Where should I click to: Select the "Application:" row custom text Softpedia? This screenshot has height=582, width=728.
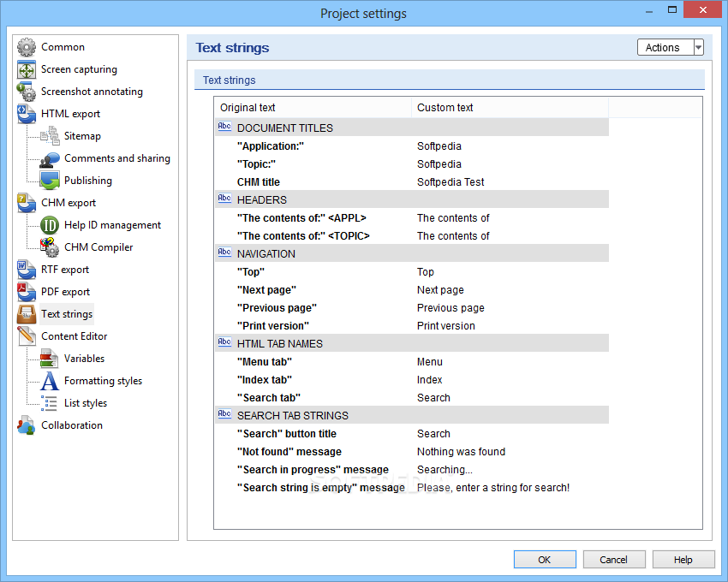[439, 146]
